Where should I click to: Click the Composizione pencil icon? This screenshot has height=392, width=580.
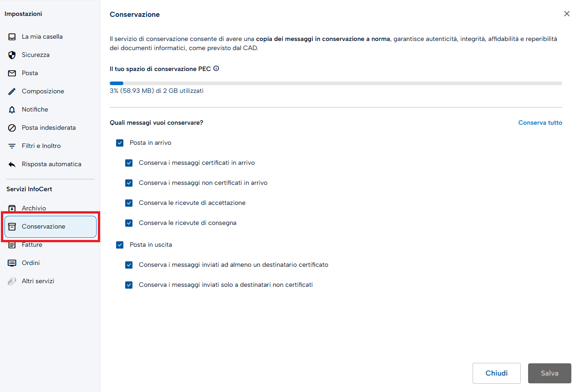(x=12, y=92)
